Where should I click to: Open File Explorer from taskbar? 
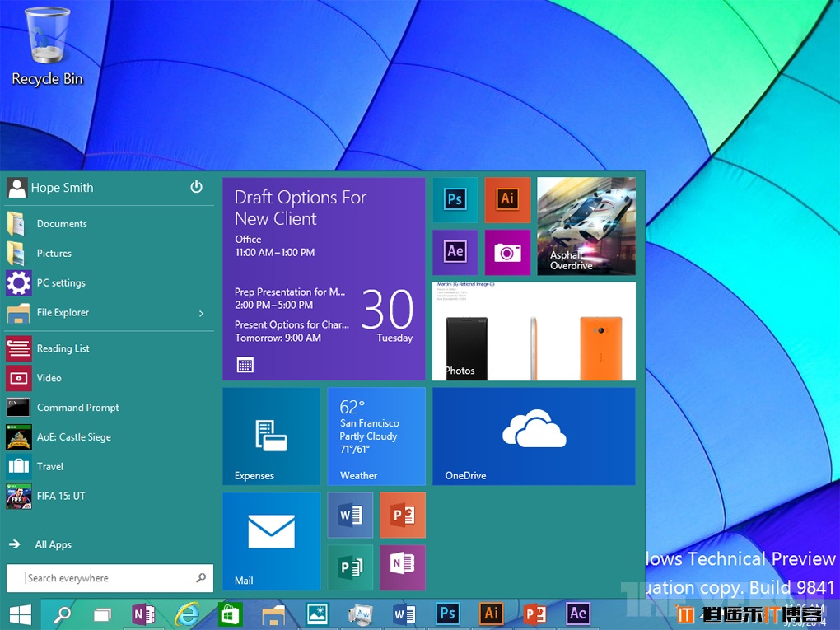coord(273,614)
